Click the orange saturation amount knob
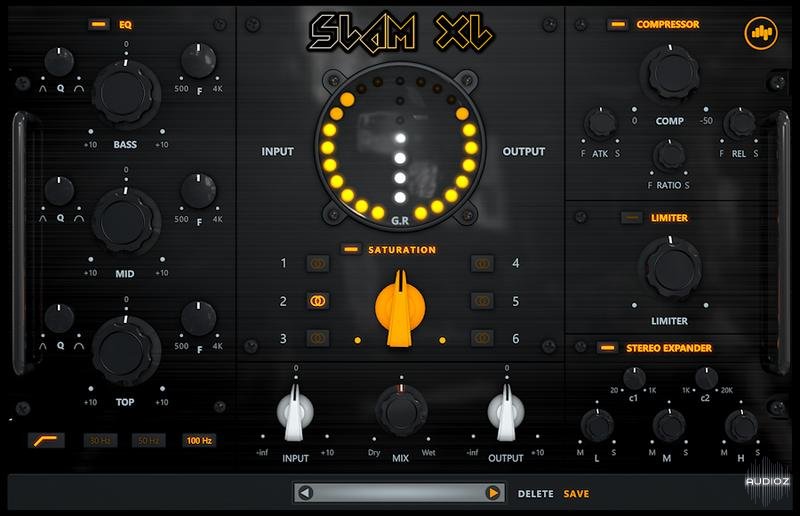Viewport: 800px width, 516px height. pos(400,309)
